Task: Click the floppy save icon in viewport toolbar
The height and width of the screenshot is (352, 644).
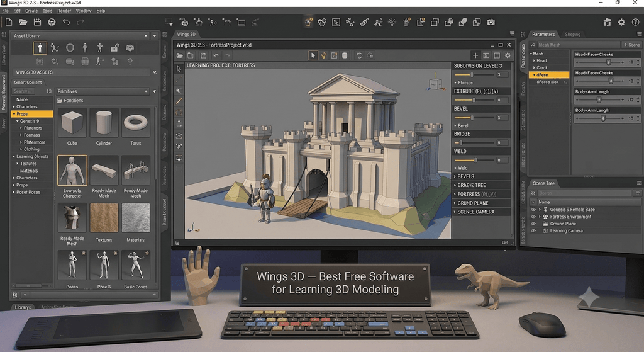Action: point(203,55)
